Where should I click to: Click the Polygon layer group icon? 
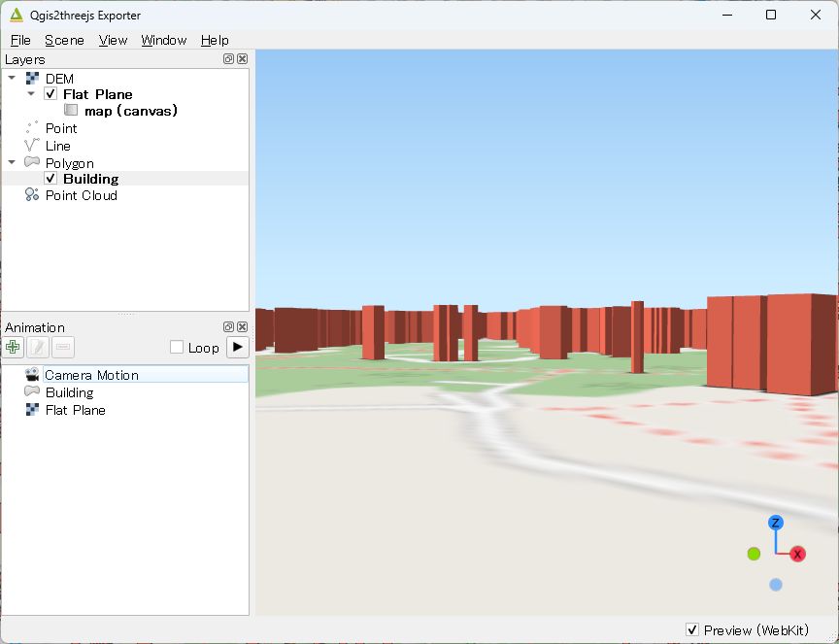pyautogui.click(x=32, y=161)
